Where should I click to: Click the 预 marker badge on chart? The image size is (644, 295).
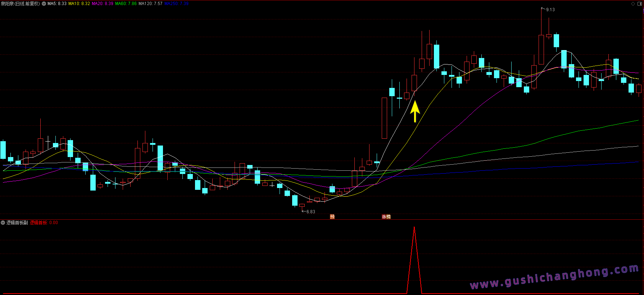tap(332, 216)
